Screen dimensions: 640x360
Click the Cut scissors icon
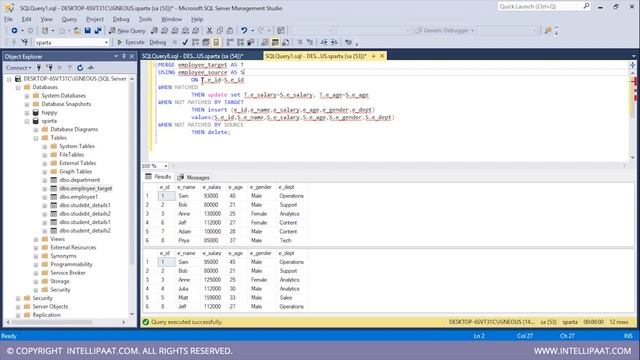[209, 31]
